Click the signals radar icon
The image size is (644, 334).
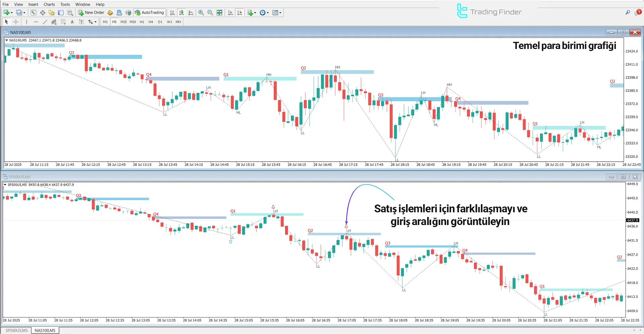128,13
